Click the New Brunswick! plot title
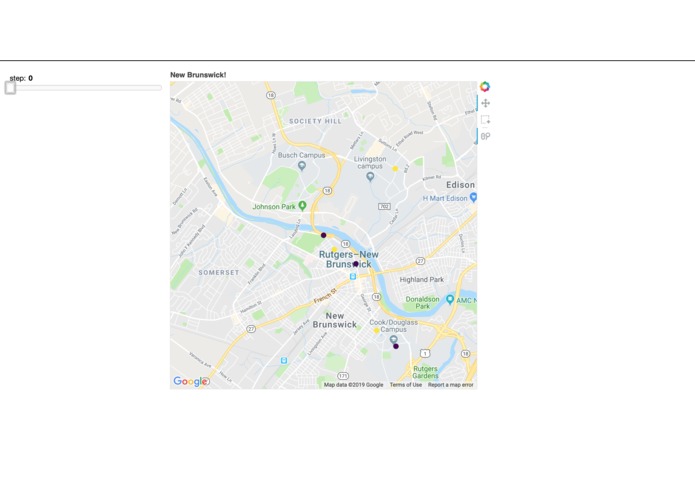 tap(198, 75)
